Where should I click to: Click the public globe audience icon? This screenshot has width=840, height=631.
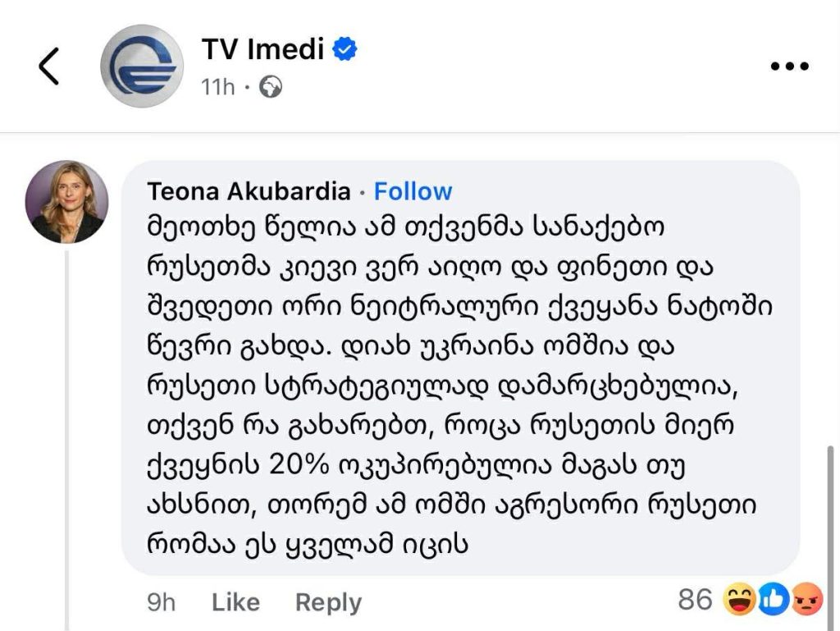[x=271, y=87]
